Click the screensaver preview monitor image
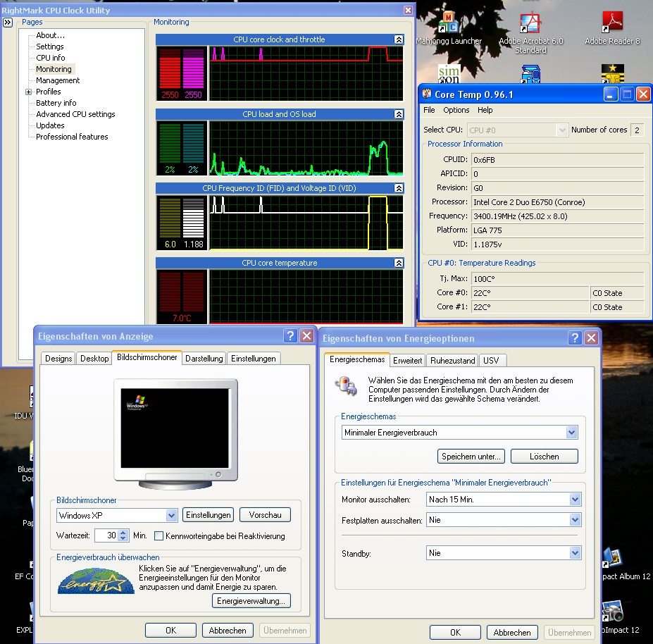Screen dimensions: 653x644 coord(175,434)
